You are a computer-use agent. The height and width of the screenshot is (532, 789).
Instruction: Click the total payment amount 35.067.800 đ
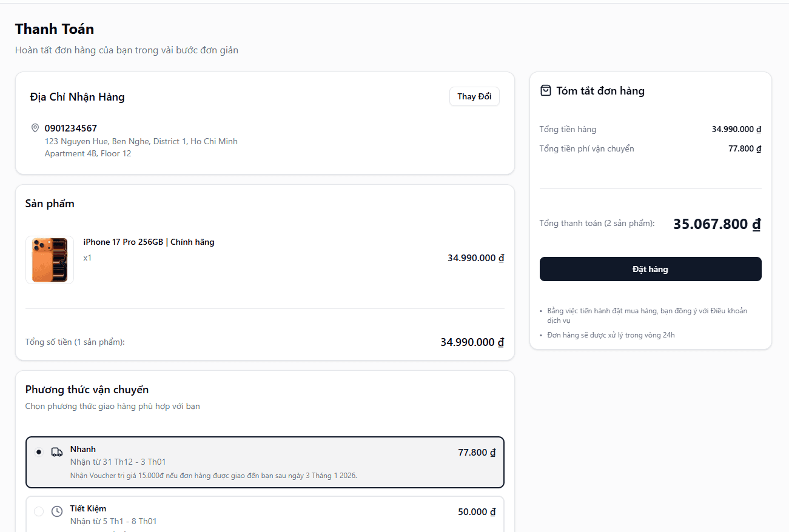point(716,224)
